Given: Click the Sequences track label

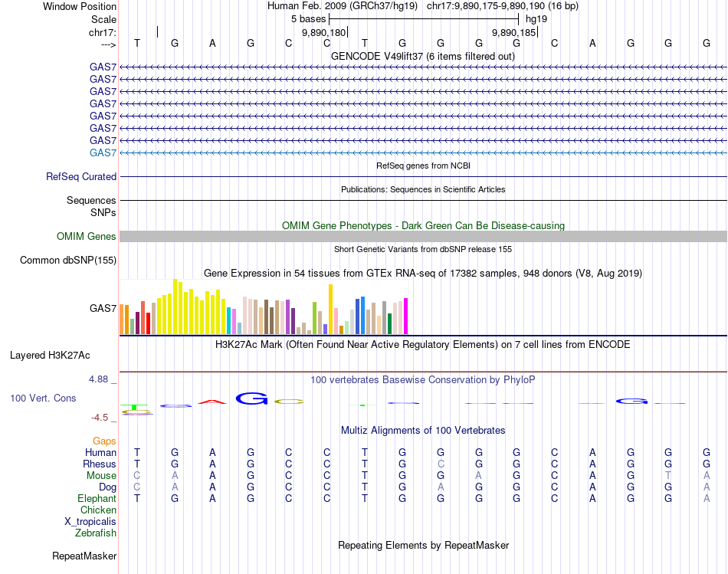Looking at the screenshot, I should coord(91,200).
